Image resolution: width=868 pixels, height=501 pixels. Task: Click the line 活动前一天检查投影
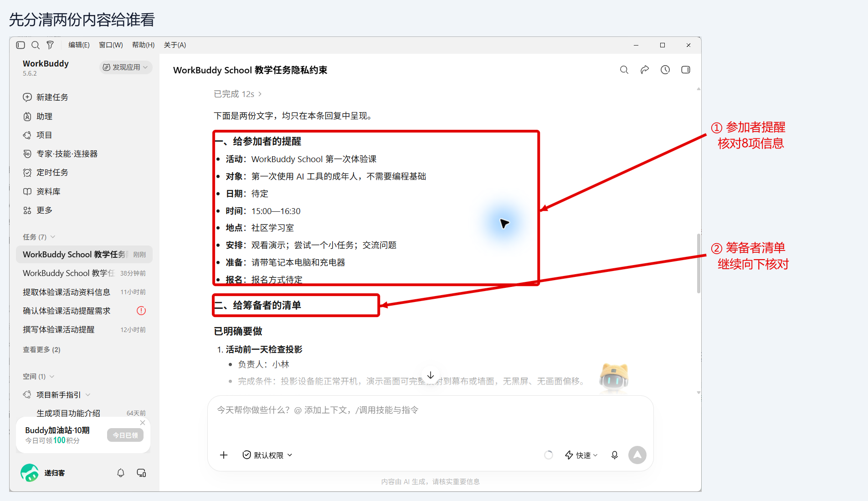(x=264, y=349)
